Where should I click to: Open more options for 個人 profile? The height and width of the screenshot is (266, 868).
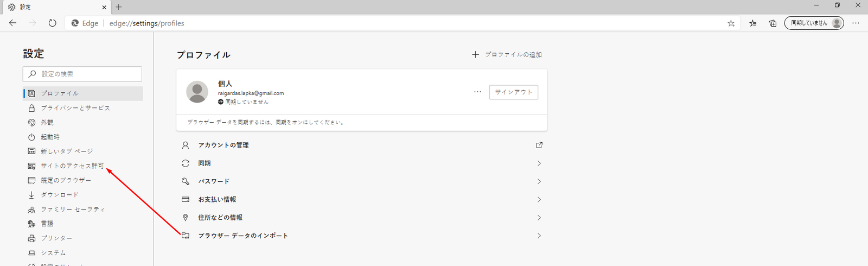(x=477, y=92)
